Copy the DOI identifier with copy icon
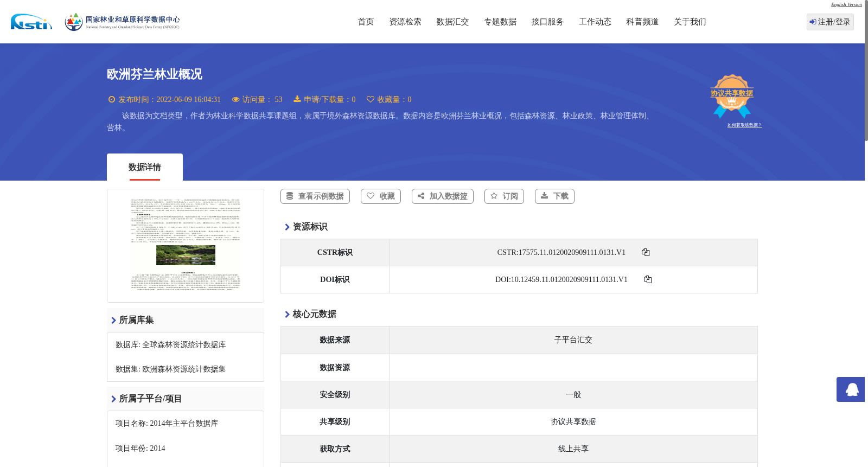Viewport: 868px width, 467px height. pos(648,279)
